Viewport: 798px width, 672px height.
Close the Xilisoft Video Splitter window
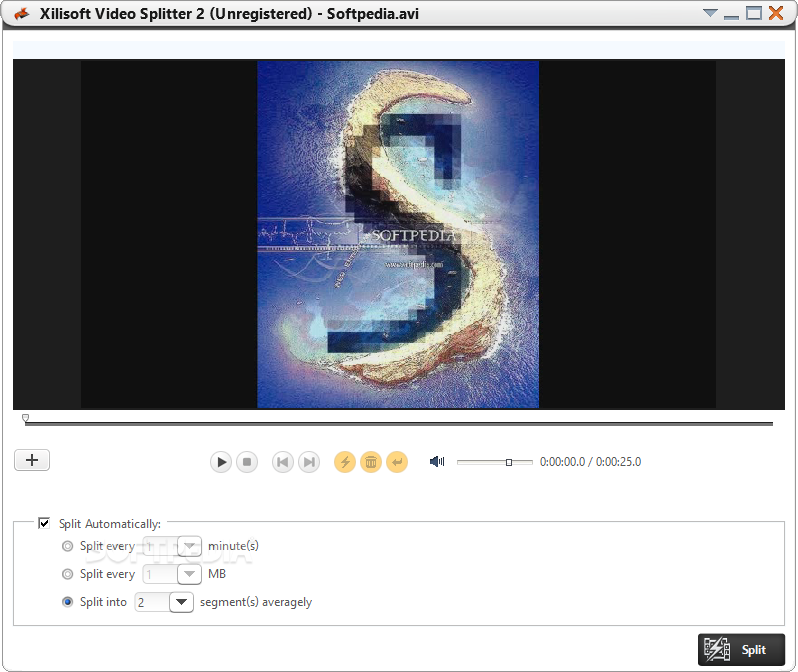coord(776,13)
